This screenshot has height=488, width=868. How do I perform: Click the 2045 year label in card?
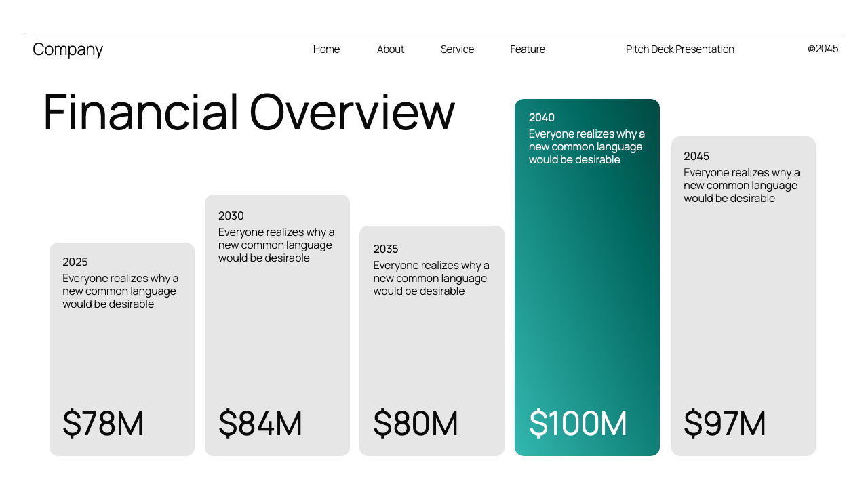[x=696, y=156]
